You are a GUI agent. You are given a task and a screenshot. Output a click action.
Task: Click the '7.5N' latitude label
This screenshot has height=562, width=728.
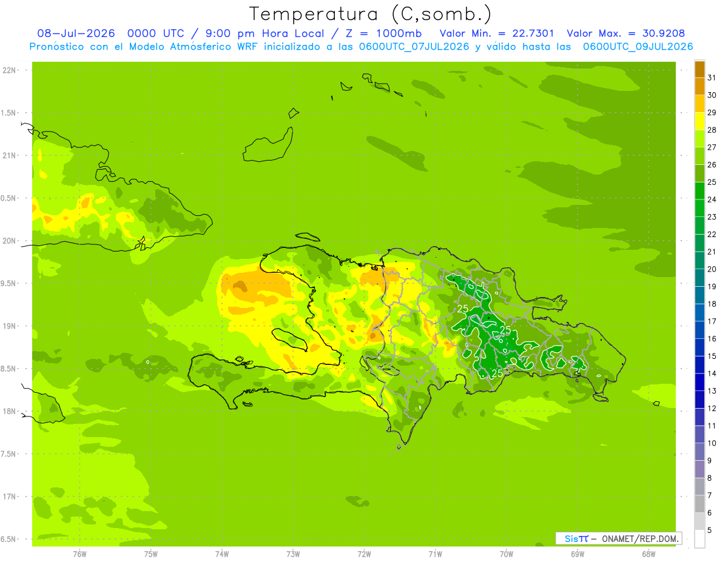pos(8,454)
